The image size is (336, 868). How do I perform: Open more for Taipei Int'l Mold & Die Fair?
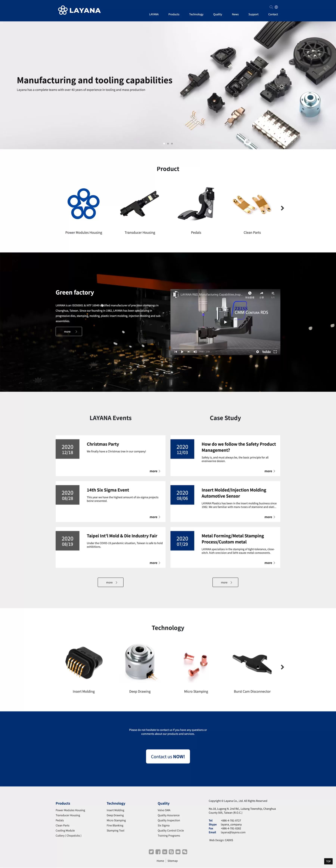coord(155,563)
